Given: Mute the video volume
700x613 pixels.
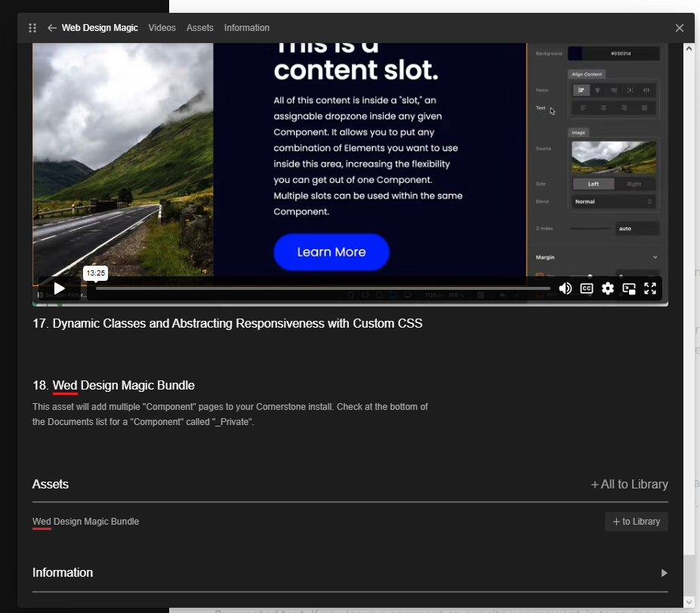Looking at the screenshot, I should pyautogui.click(x=565, y=288).
